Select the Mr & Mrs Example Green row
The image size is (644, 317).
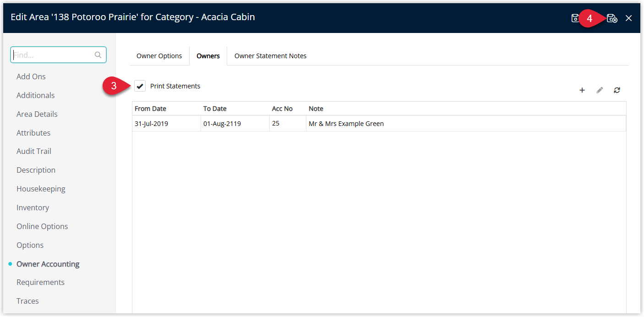[x=379, y=124]
